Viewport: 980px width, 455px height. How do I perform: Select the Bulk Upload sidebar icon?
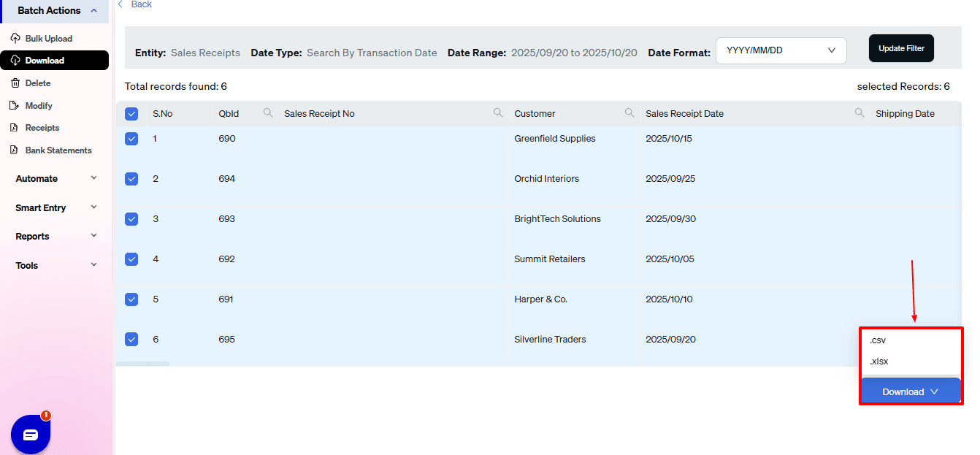click(15, 38)
